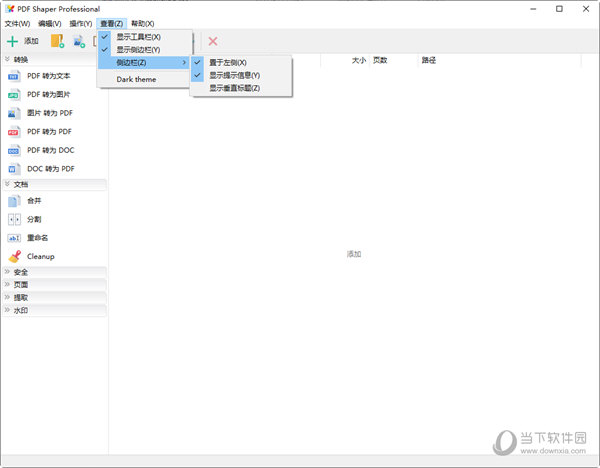Click the 添加 Add toolbar label
This screenshot has height=468, width=600.
[31, 41]
